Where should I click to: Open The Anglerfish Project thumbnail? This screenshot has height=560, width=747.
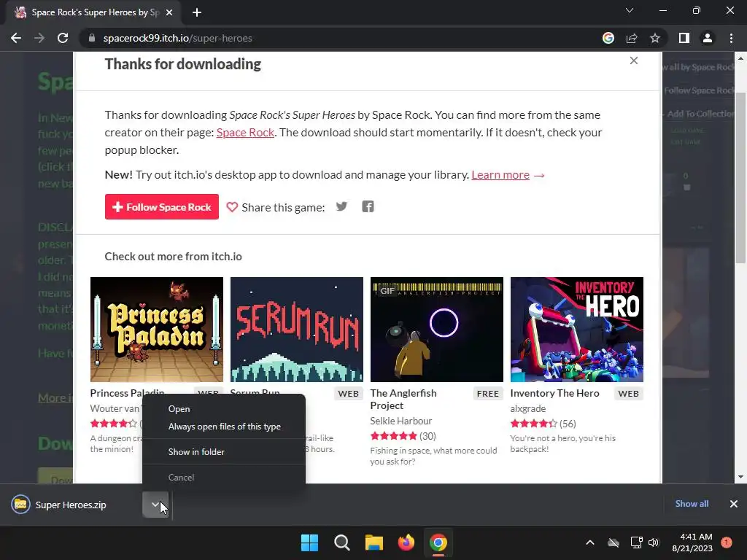point(437,330)
